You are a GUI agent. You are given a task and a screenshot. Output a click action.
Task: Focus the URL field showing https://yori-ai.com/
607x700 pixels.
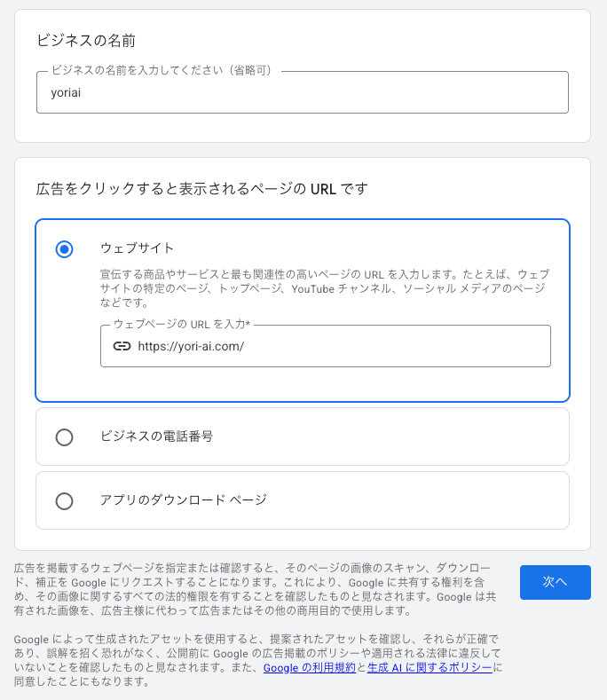337,346
